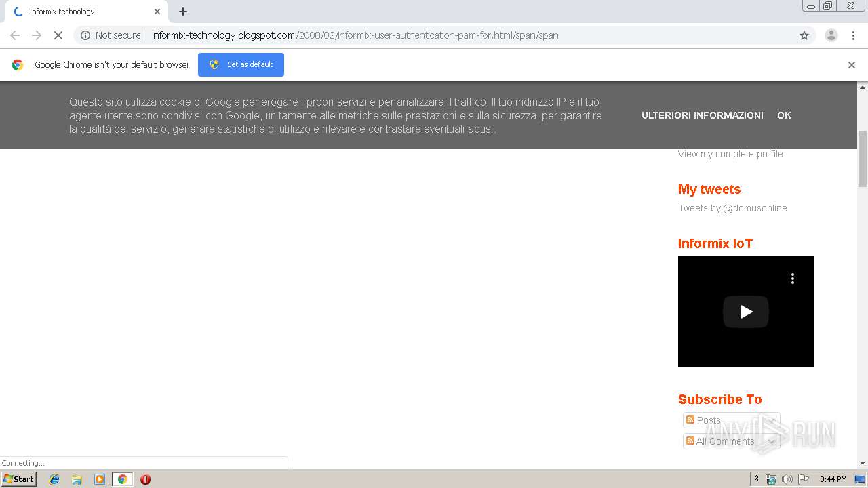Image resolution: width=868 pixels, height=488 pixels.
Task: Click the Subscribe To heading
Action: point(720,399)
